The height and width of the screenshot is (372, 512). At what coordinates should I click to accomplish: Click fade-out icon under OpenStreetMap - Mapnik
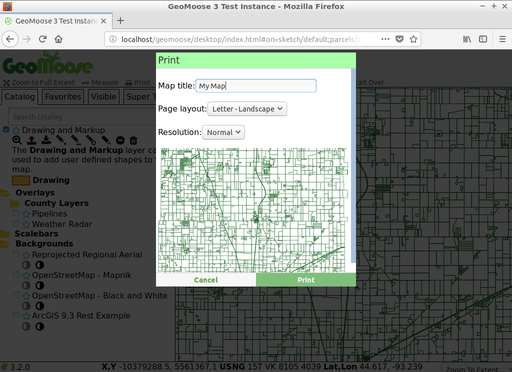tap(26, 286)
